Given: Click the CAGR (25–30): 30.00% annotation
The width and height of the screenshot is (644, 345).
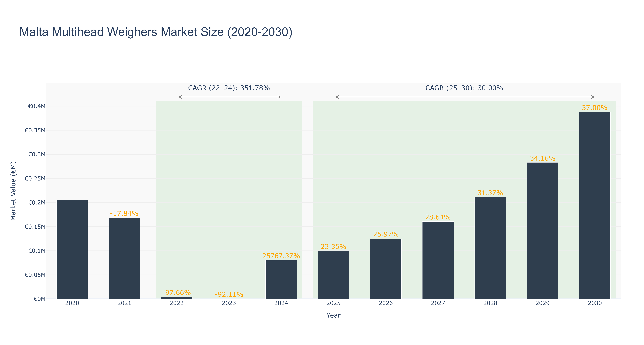Looking at the screenshot, I should 464,88.
